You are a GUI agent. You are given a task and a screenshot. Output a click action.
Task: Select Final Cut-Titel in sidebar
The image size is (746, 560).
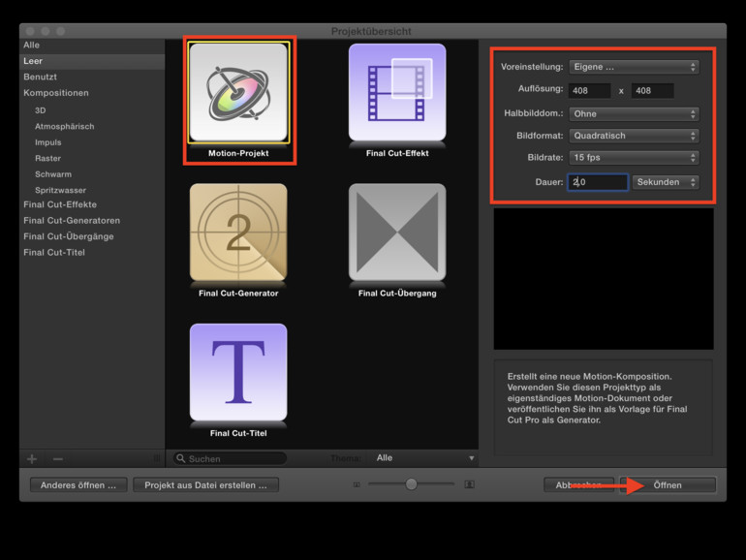(x=54, y=253)
